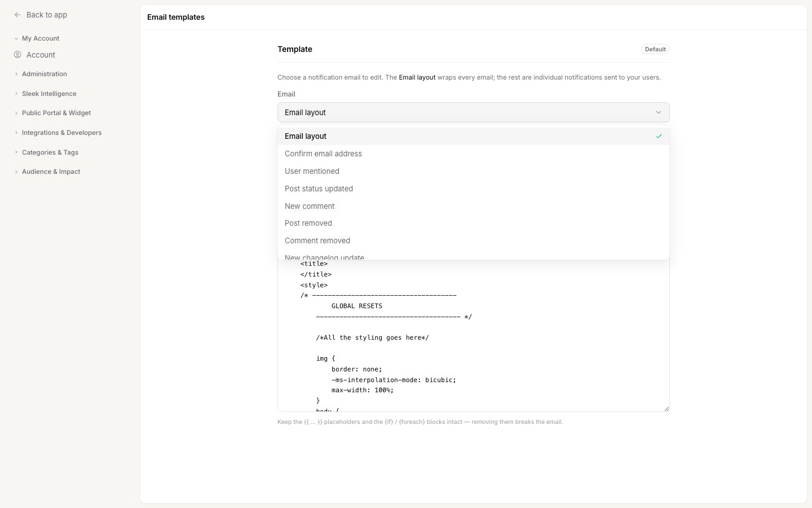Screen dimensions: 812x508
Task: Expand the Categories & Tags section
Action: pos(50,152)
